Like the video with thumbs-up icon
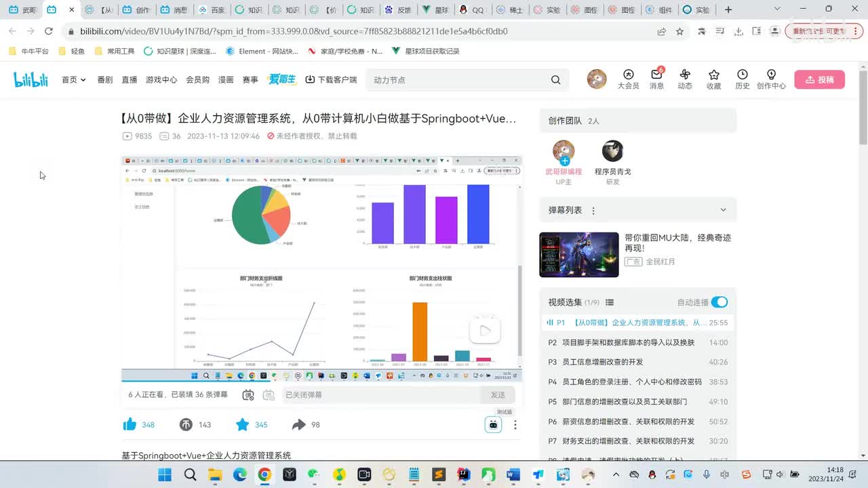 coord(130,424)
